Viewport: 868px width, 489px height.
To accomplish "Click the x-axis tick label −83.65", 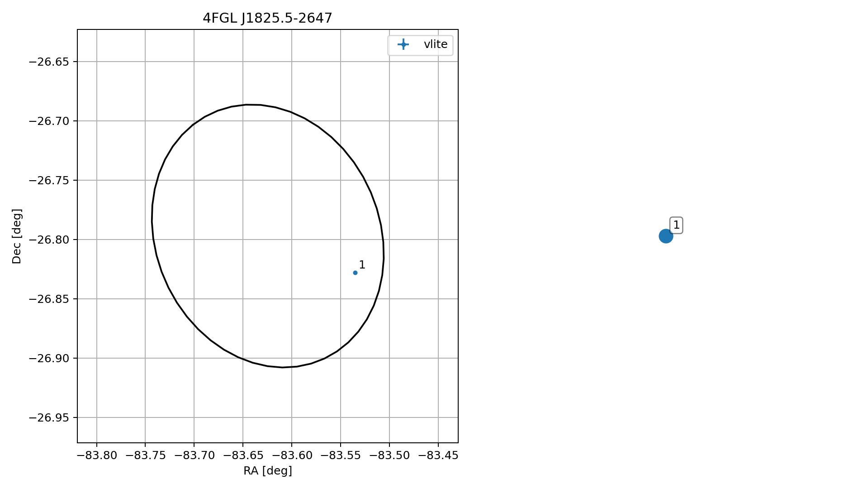I will tap(243, 455).
